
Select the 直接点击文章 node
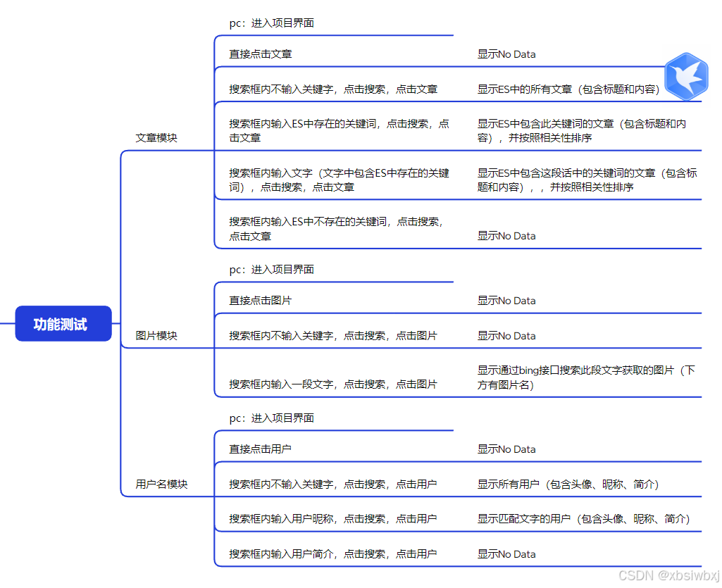[x=261, y=54]
